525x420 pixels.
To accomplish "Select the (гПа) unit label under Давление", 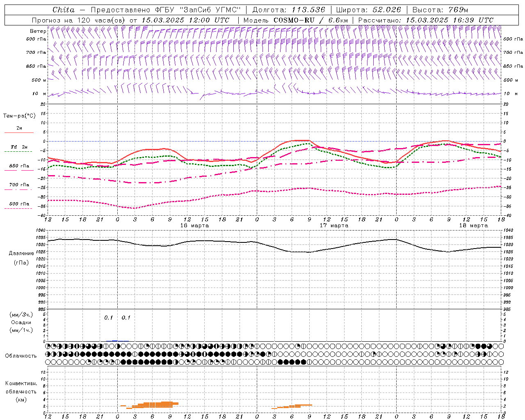I will click(x=21, y=262).
